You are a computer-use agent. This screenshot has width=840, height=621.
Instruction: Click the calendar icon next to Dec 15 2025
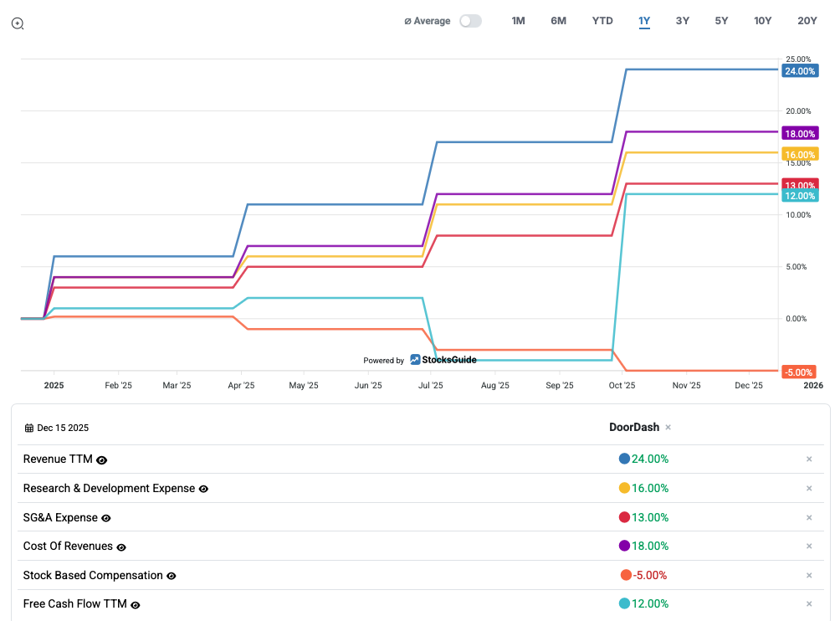click(29, 428)
